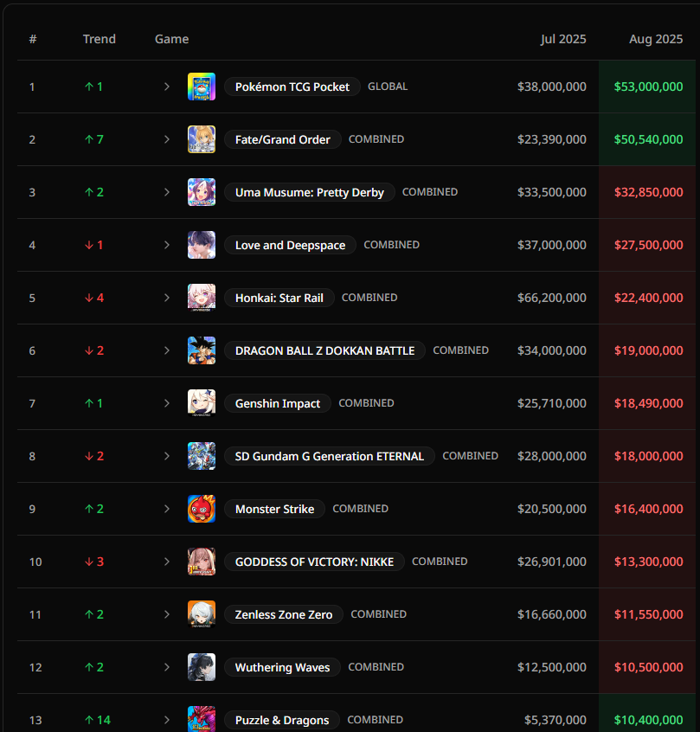Viewport: 700px width, 732px height.
Task: Open the Love and Deepspace name pill
Action: pyautogui.click(x=290, y=245)
